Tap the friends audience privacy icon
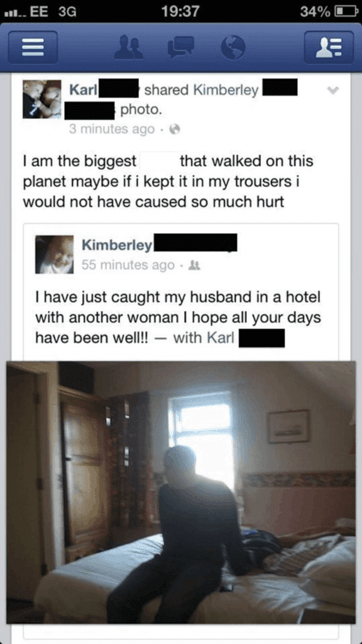Image resolution: width=362 pixels, height=644 pixels. (x=195, y=265)
